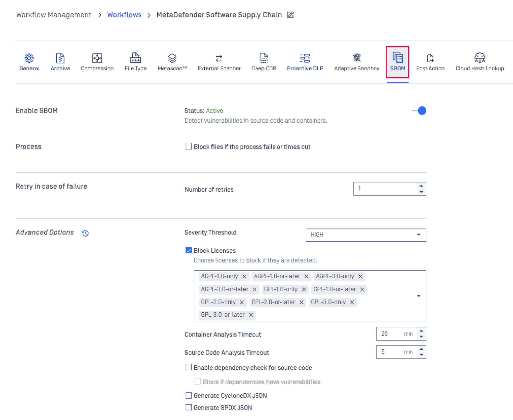The image size is (513, 420).
Task: Click the Compression settings icon
Action: [x=97, y=58]
